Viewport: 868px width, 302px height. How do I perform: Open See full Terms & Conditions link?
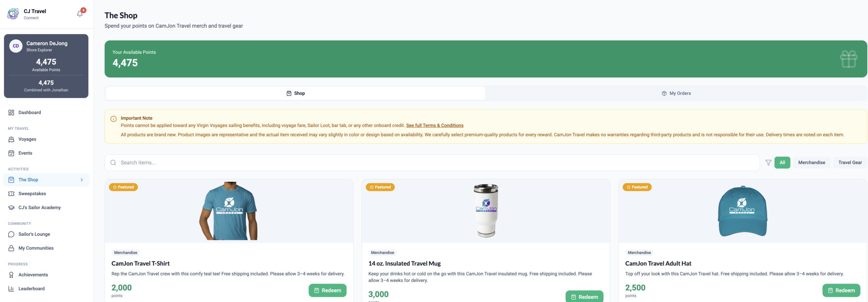point(435,126)
